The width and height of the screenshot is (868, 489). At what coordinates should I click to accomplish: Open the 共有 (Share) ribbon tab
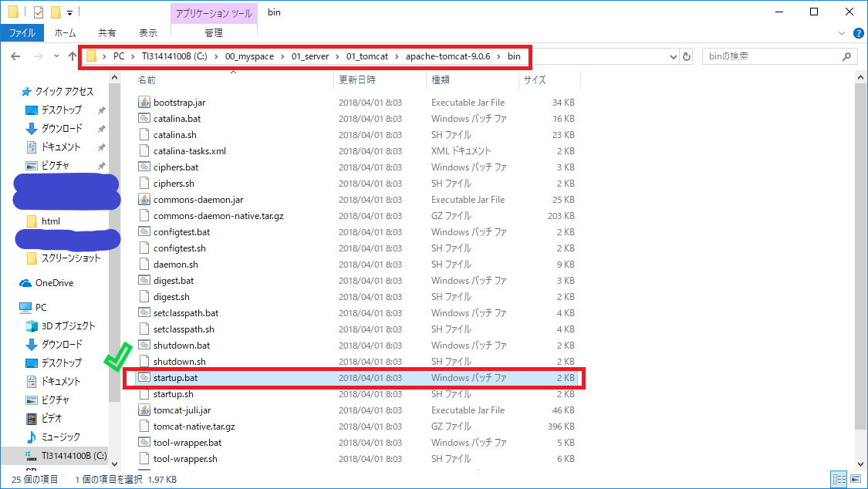coord(106,33)
